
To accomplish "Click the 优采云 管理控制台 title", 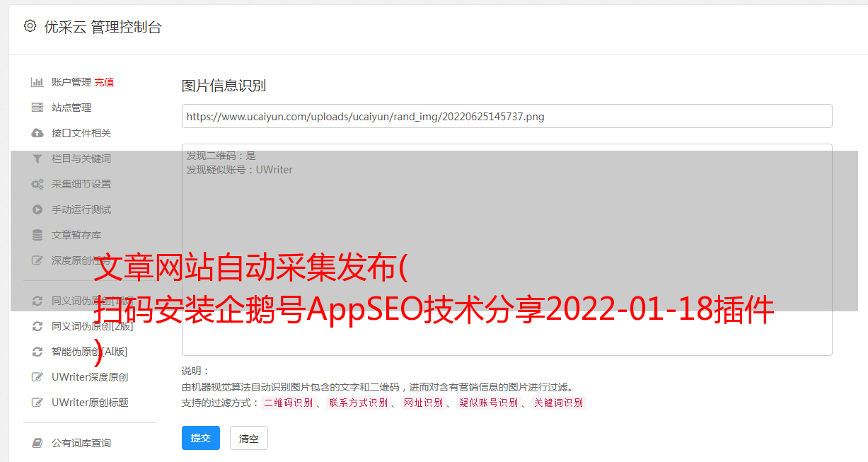I will click(103, 27).
